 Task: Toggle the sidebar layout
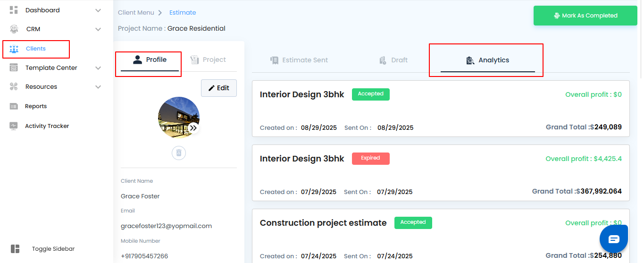tap(15, 249)
